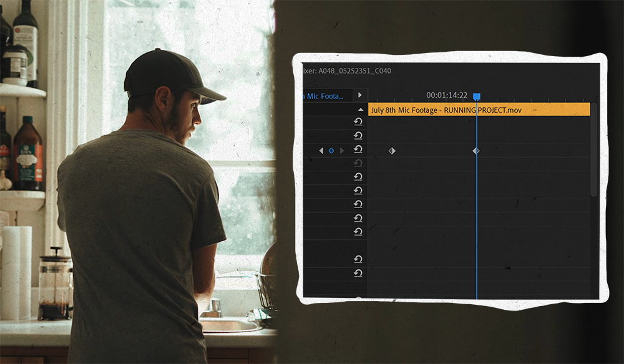This screenshot has height=364, width=624.
Task: Reset the parameter below the divider gap
Action: coord(358,259)
